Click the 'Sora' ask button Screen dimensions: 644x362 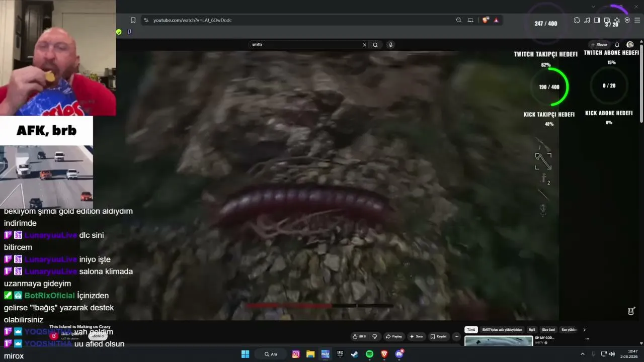pyautogui.click(x=417, y=336)
